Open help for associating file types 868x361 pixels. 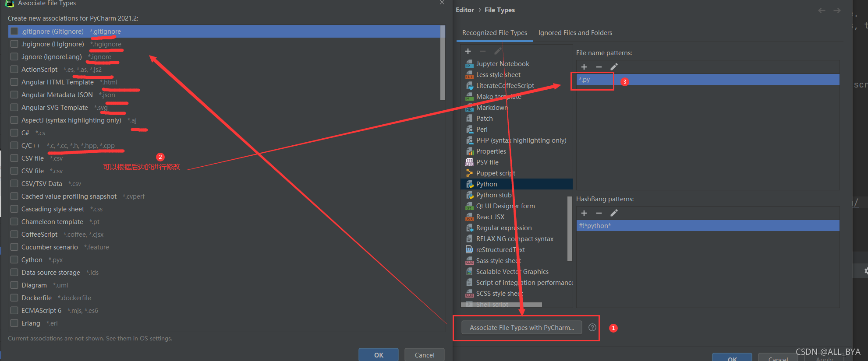(x=592, y=327)
